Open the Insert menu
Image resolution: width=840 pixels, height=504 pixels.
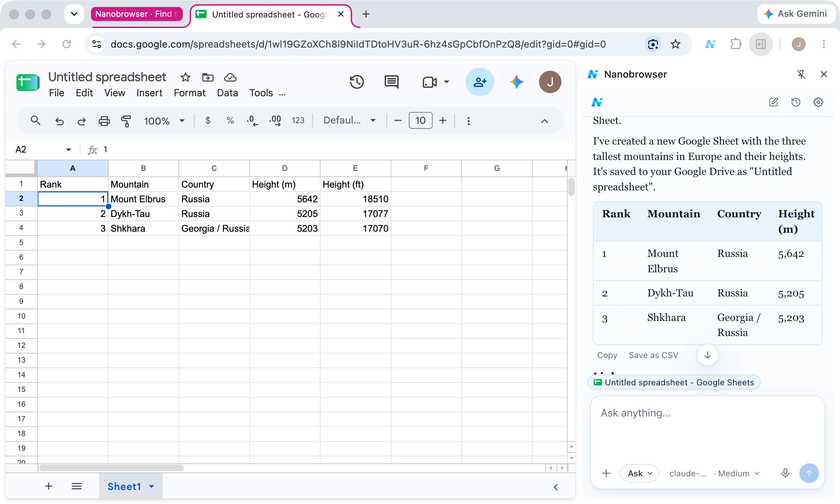click(x=149, y=93)
